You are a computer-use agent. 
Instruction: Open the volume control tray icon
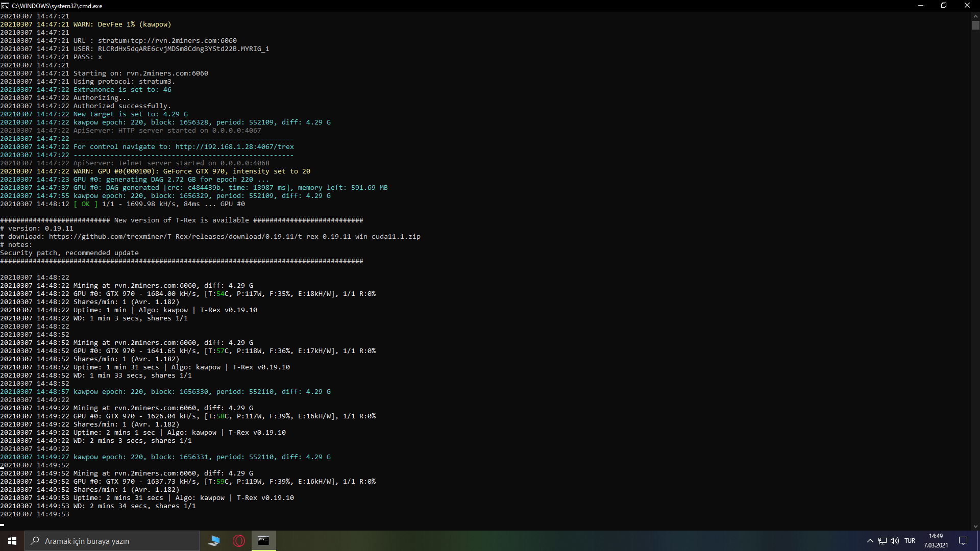(x=895, y=541)
